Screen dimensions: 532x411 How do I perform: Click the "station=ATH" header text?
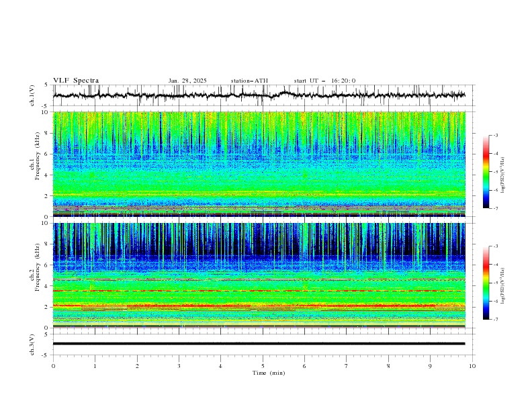coord(249,81)
